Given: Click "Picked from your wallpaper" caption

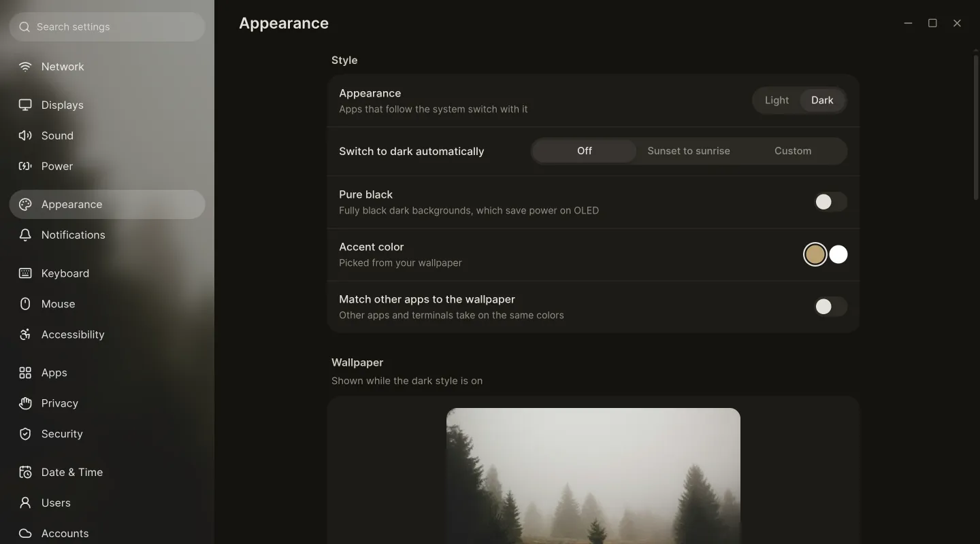Looking at the screenshot, I should tap(400, 262).
